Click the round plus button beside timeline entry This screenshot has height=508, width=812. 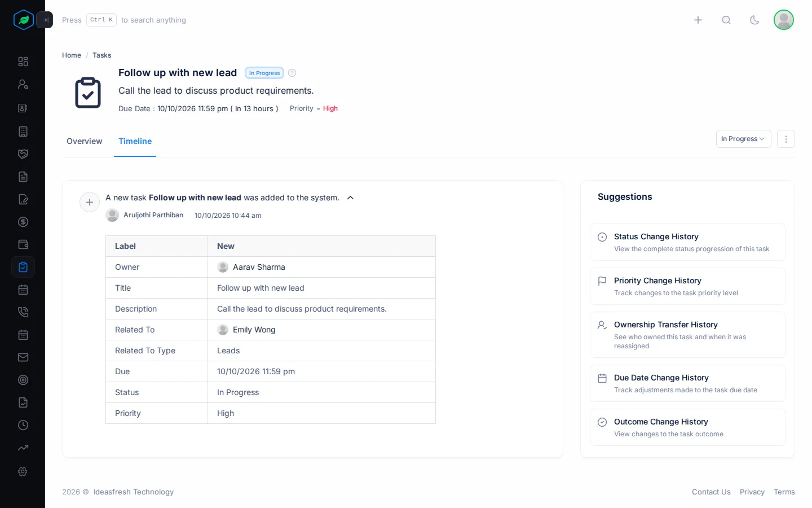click(x=90, y=202)
